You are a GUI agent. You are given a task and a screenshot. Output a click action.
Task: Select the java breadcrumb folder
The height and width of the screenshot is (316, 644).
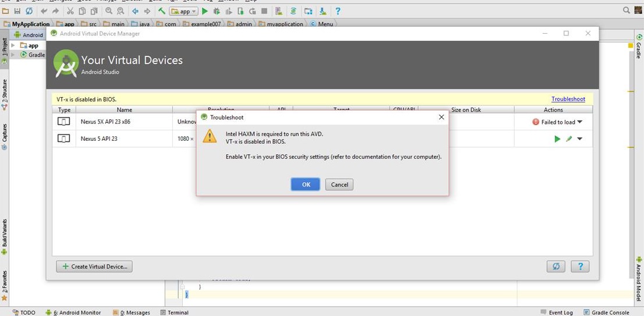(140, 24)
